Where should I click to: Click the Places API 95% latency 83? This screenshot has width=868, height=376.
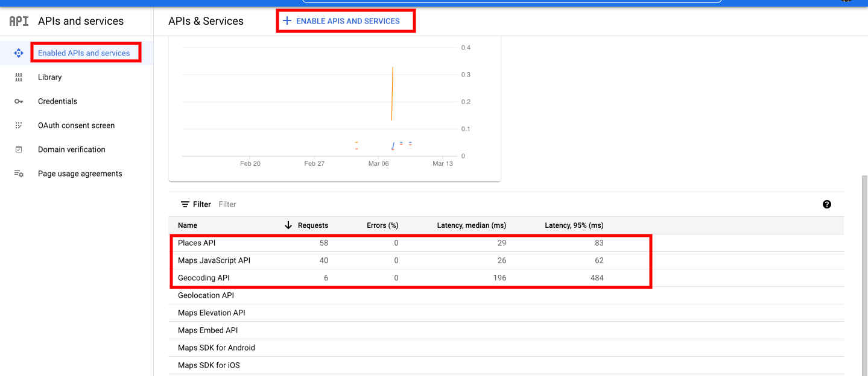click(x=599, y=243)
